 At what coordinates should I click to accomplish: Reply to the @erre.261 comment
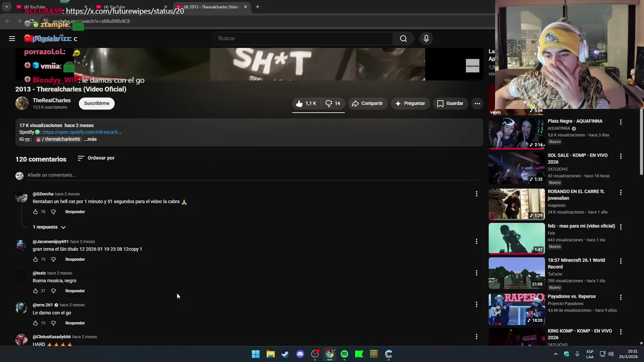coord(75,323)
